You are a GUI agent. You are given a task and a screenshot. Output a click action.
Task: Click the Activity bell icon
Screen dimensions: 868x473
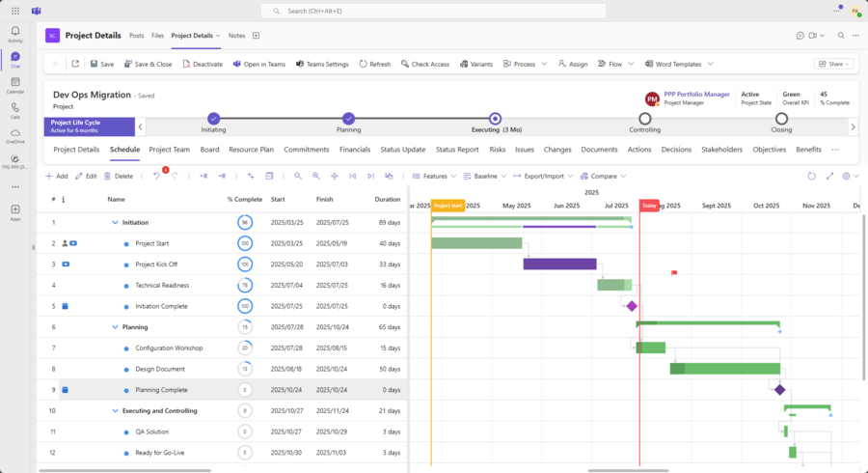point(15,33)
